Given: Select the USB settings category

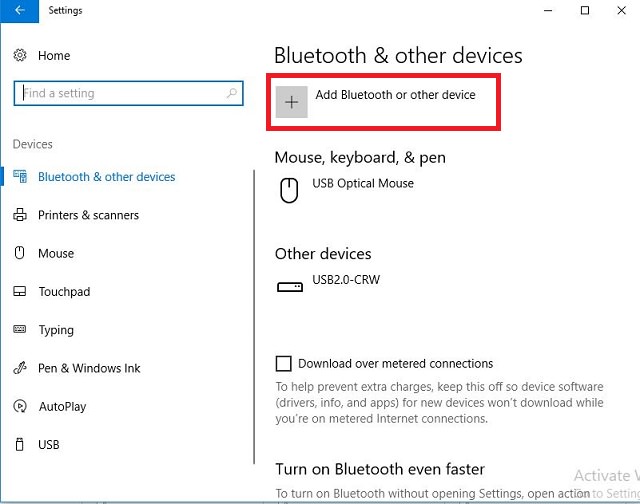Looking at the screenshot, I should (49, 445).
